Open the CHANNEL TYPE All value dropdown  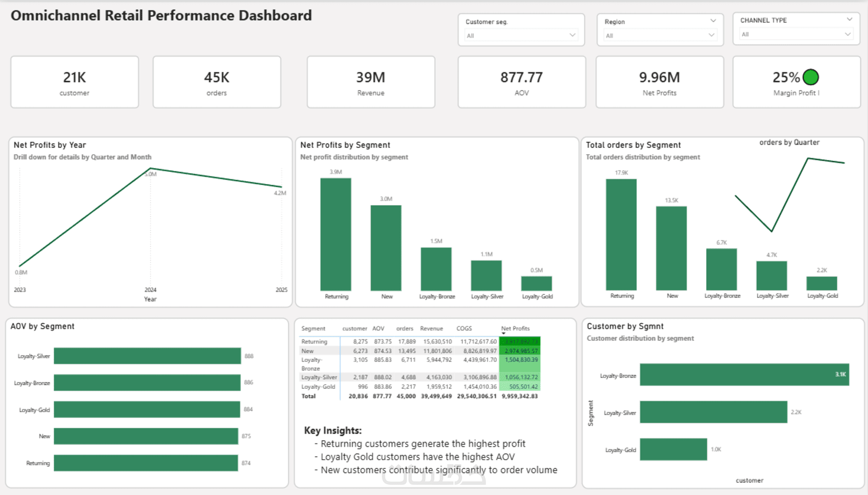pyautogui.click(x=796, y=34)
